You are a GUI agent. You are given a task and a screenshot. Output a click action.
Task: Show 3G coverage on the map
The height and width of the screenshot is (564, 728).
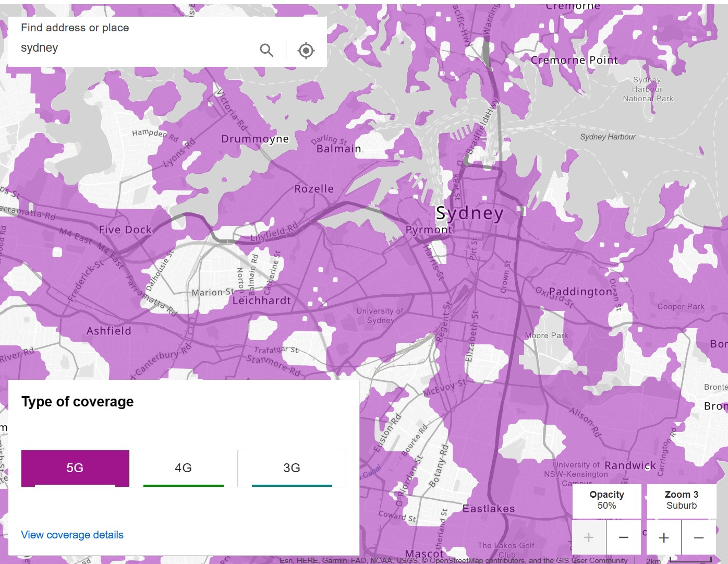[x=292, y=468]
